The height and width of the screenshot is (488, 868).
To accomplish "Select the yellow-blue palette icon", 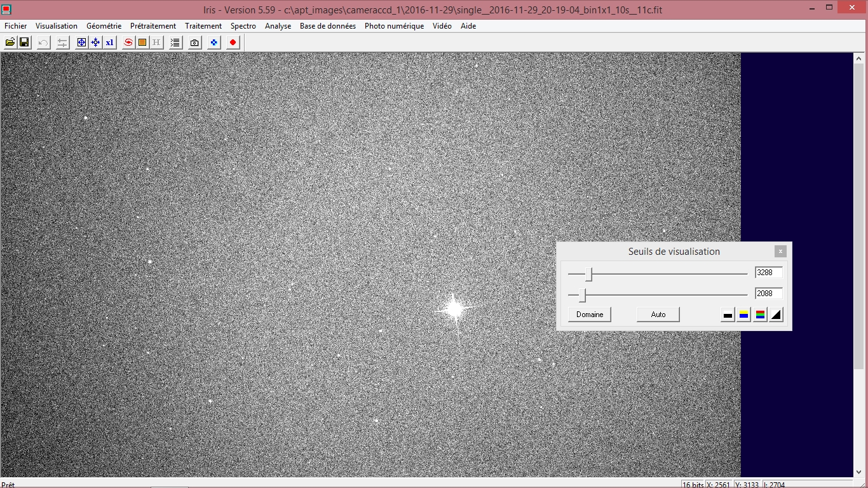I will point(744,315).
